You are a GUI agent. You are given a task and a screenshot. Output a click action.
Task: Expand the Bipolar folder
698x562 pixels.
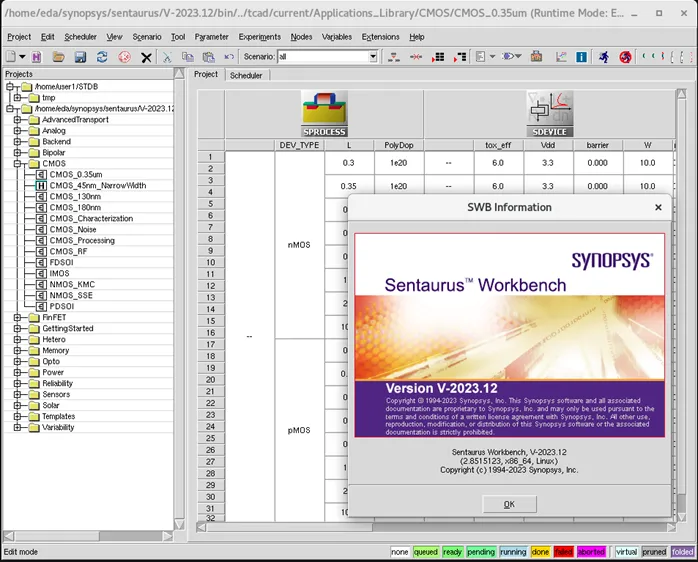coord(17,152)
